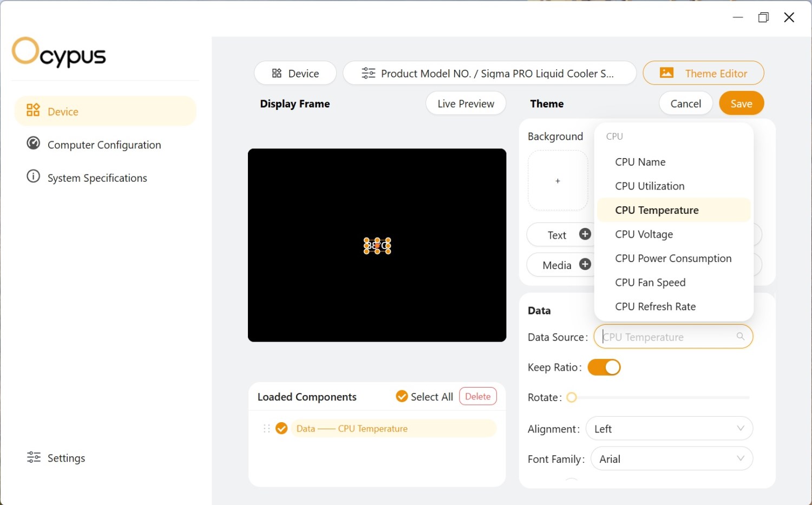812x505 pixels.
Task: Add a background image via plus box
Action: 558,181
